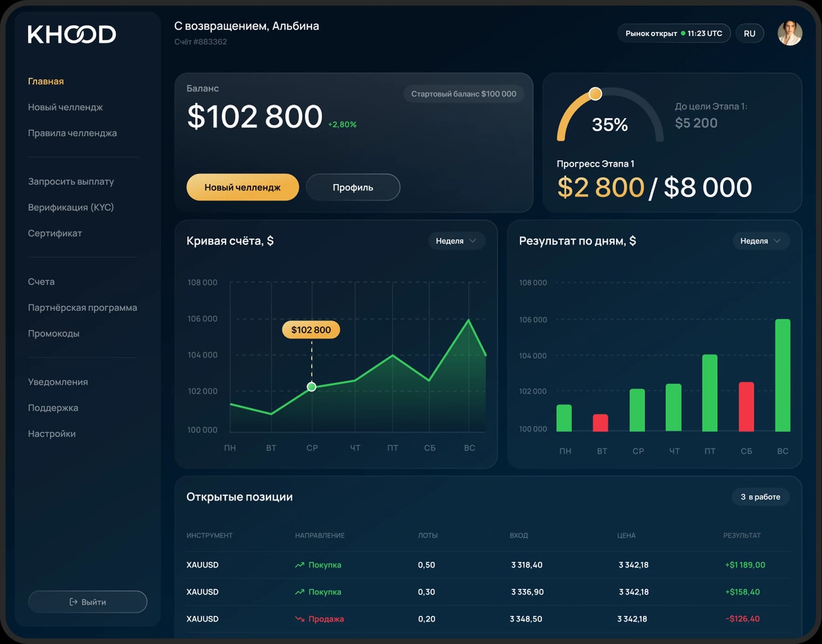822x644 pixels.
Task: Open Счета in the sidebar
Action: 41,282
